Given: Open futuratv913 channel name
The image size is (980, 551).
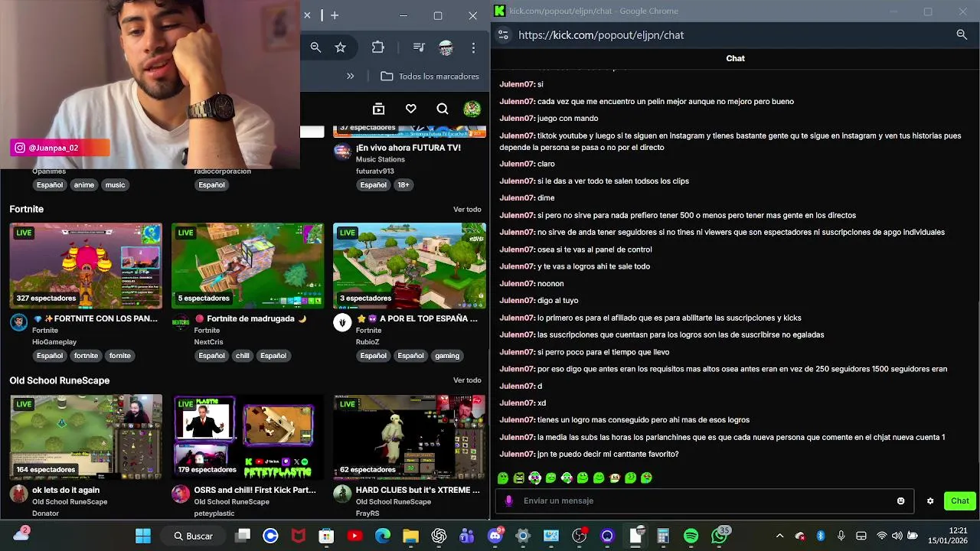Looking at the screenshot, I should [x=375, y=171].
